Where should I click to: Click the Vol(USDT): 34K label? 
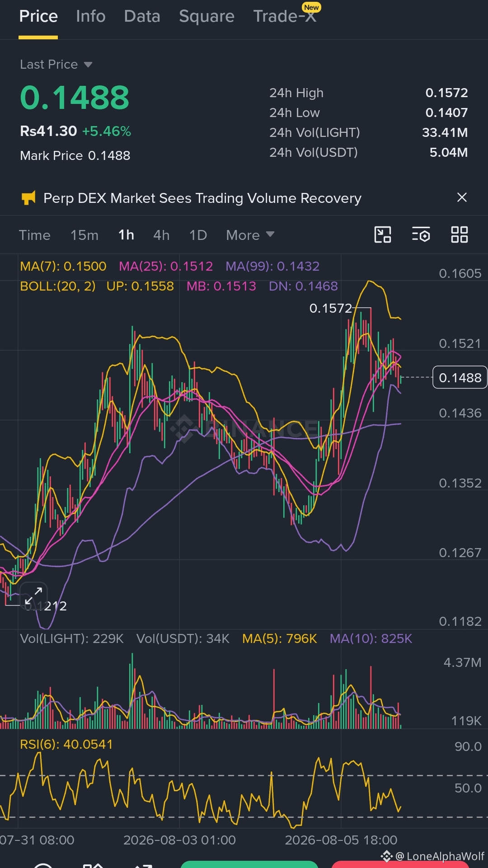coord(183,638)
